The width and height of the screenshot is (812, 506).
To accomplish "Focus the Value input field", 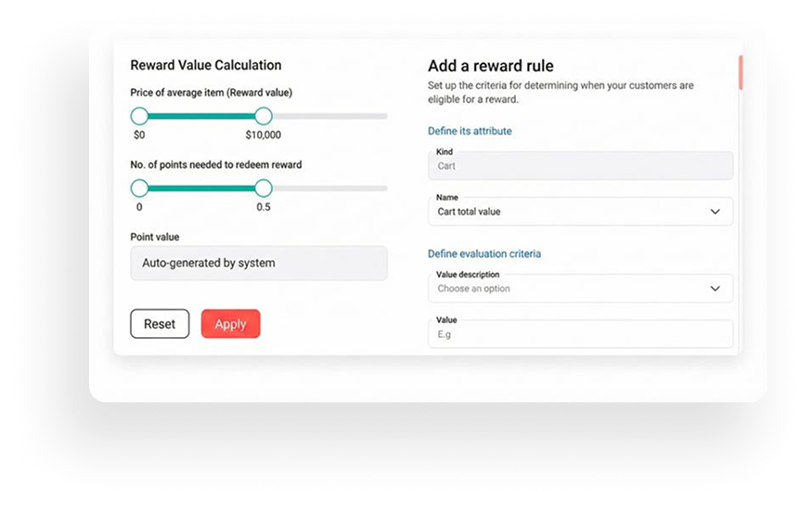I will 580,334.
